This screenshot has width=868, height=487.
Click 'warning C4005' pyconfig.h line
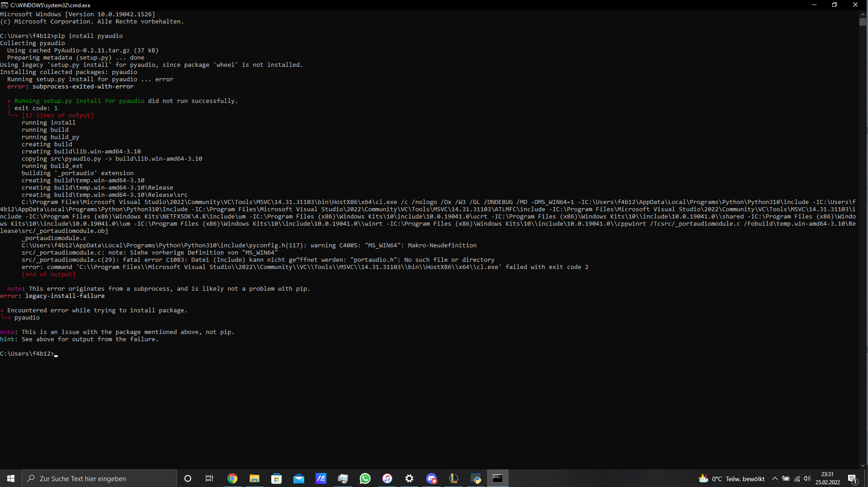pos(249,245)
